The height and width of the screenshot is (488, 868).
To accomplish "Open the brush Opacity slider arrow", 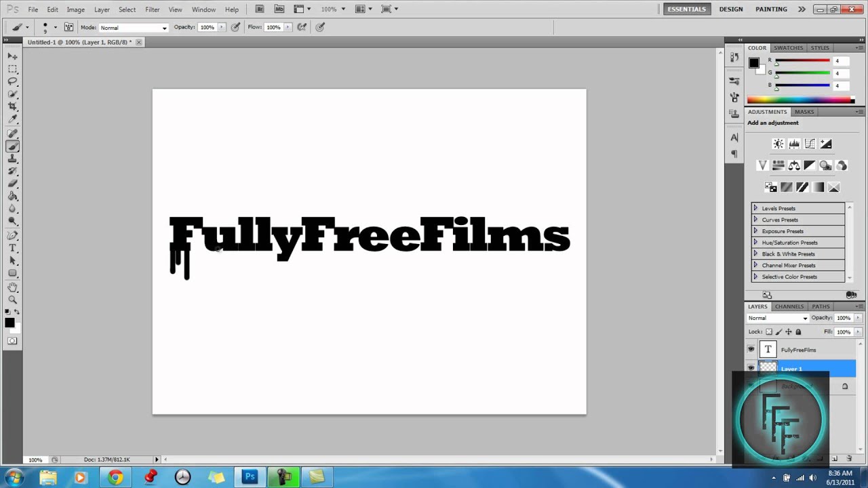I will [x=221, y=27].
